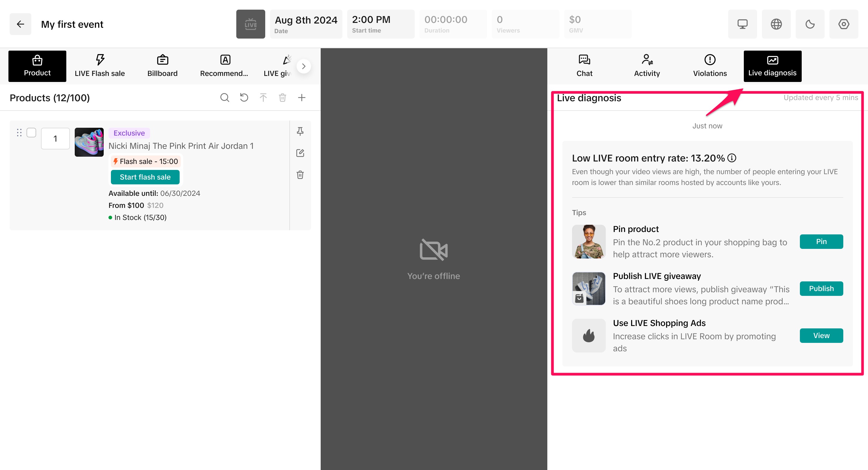The width and height of the screenshot is (868, 470).
Task: Edit the Air Jordan product entry
Action: click(x=300, y=153)
